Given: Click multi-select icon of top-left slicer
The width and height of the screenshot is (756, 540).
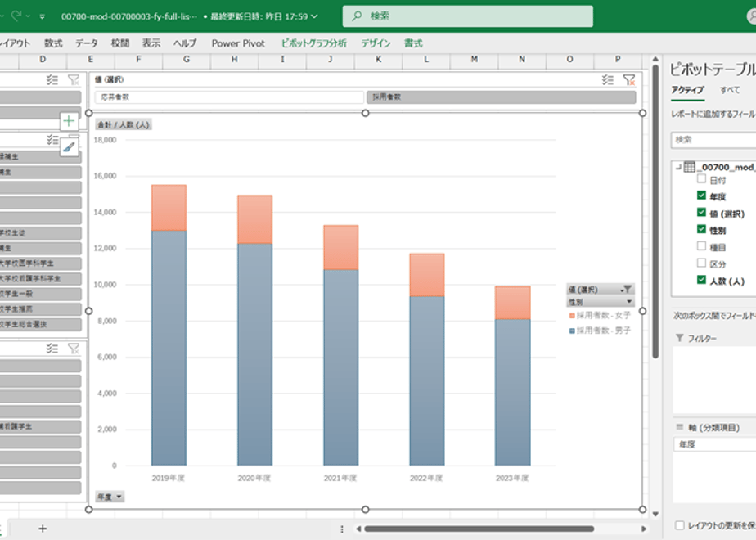Looking at the screenshot, I should [x=52, y=79].
